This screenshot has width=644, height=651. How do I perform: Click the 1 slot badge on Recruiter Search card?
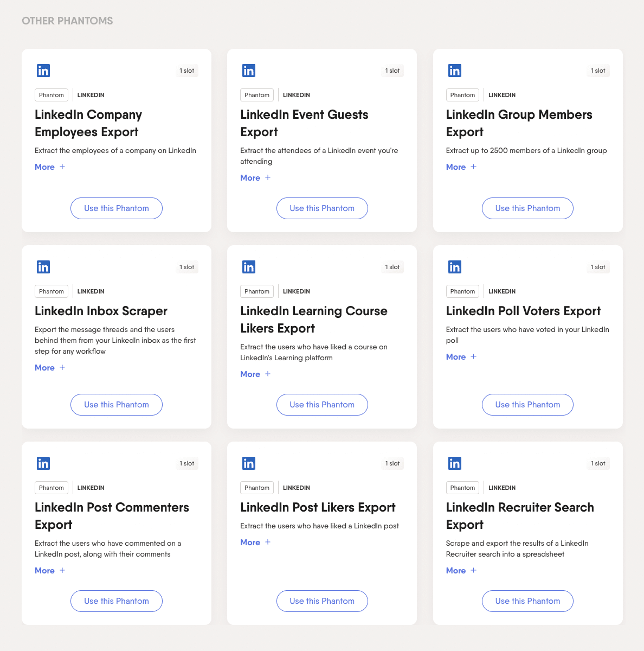tap(597, 463)
